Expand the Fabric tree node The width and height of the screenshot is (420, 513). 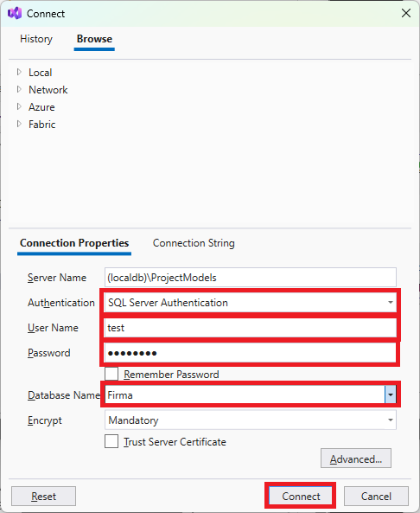pos(19,124)
